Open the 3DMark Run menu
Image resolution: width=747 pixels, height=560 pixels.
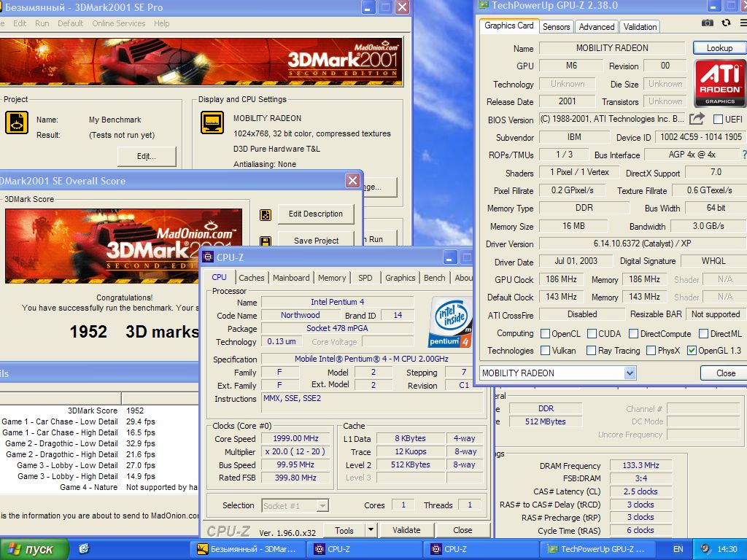point(42,23)
